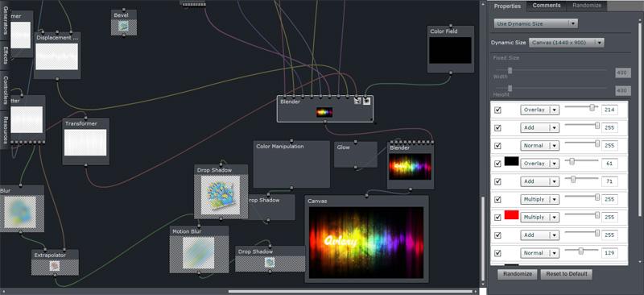Open the blend mode dropdown of the Normal 255 row
This screenshot has height=295, width=644.
click(539, 146)
